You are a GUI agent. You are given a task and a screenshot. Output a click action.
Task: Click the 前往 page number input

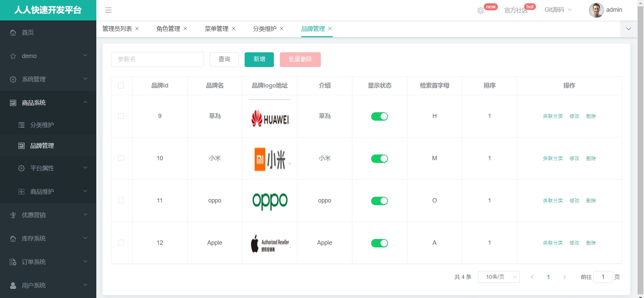tap(603, 277)
